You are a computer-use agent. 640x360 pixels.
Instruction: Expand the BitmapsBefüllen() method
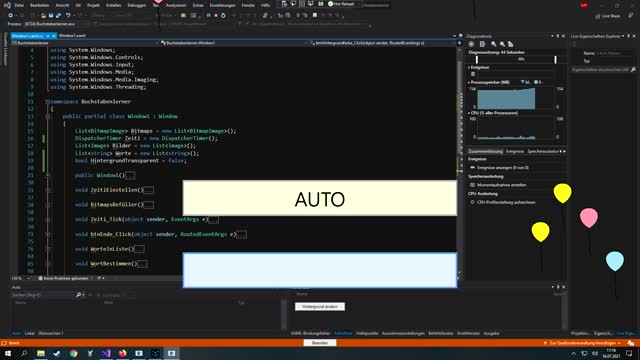[x=48, y=204]
